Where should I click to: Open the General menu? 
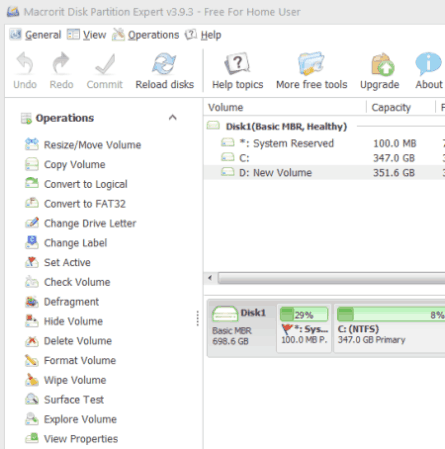click(x=35, y=35)
